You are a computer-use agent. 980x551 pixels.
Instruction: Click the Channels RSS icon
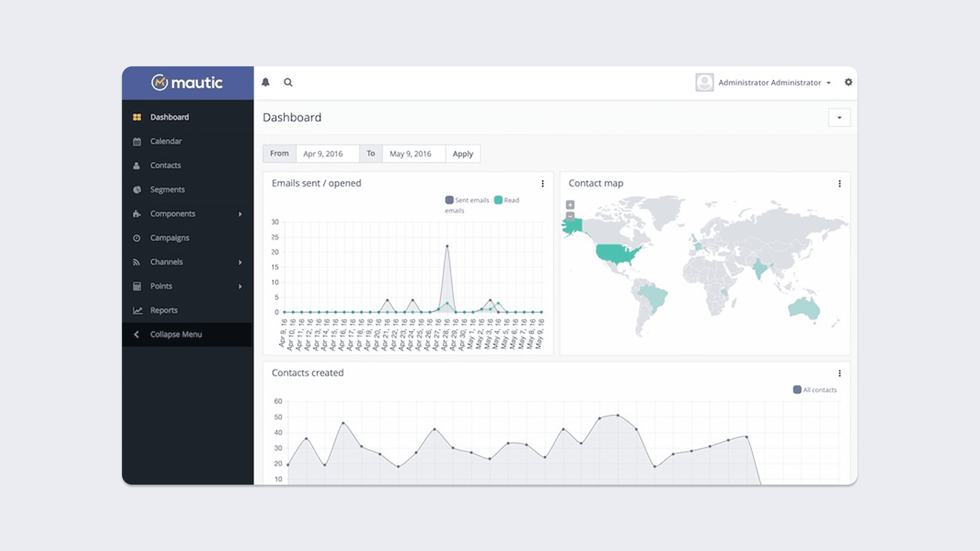pyautogui.click(x=137, y=262)
